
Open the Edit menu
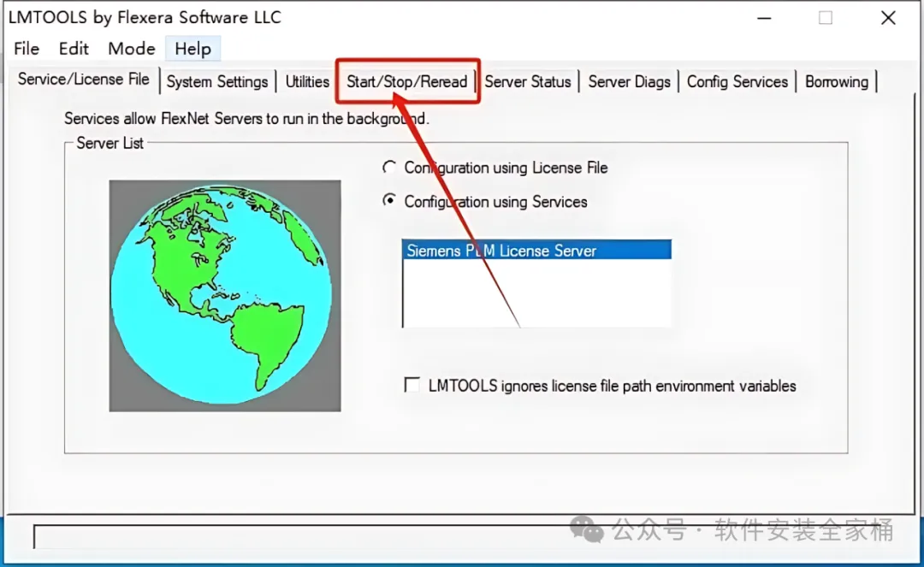tap(74, 48)
